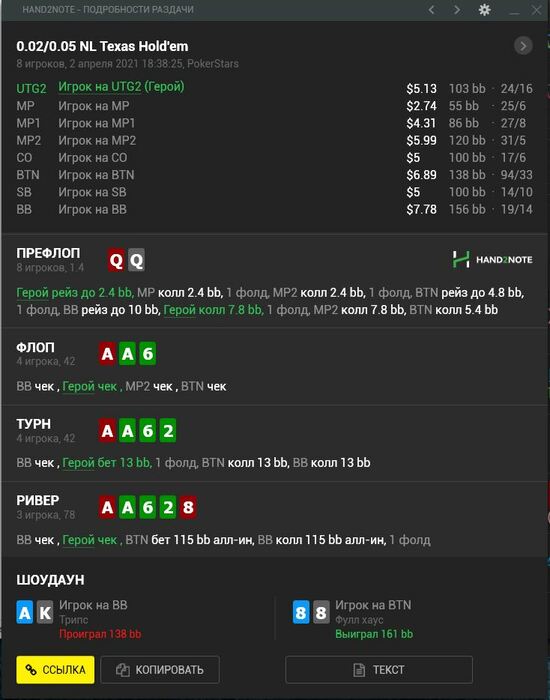Click the yellow ССЫЛКА link button
The width and height of the screenshot is (550, 700).
(x=55, y=670)
